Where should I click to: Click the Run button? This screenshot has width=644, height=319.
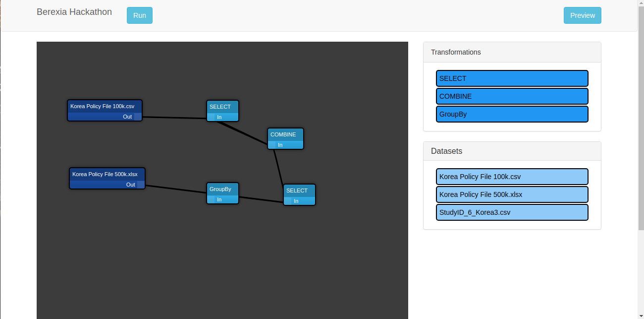coord(140,15)
